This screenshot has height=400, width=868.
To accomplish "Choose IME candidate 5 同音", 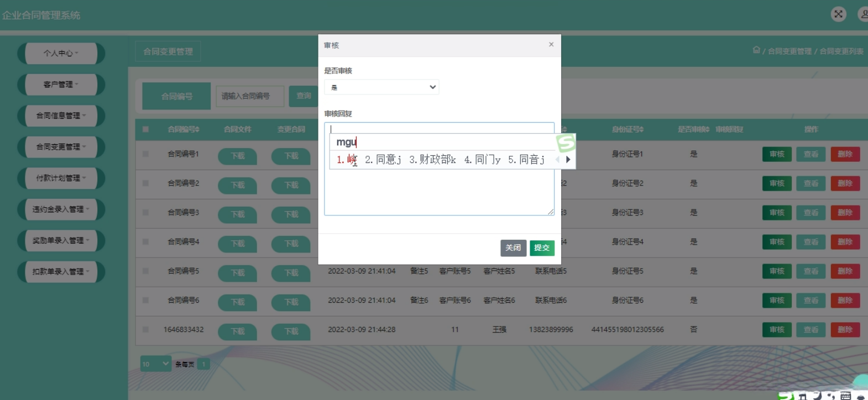I will pyautogui.click(x=526, y=160).
